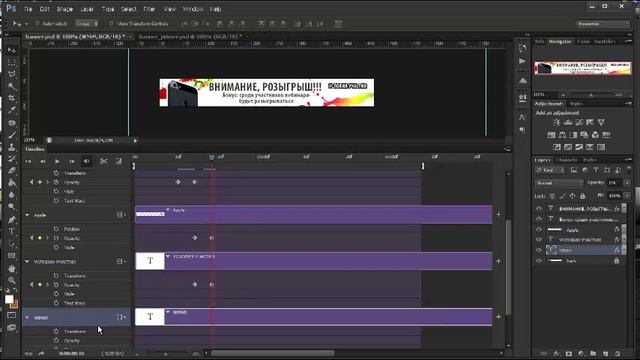The height and width of the screenshot is (360, 640).
Task: Click the Navigator zoom slider
Action: pos(591,95)
